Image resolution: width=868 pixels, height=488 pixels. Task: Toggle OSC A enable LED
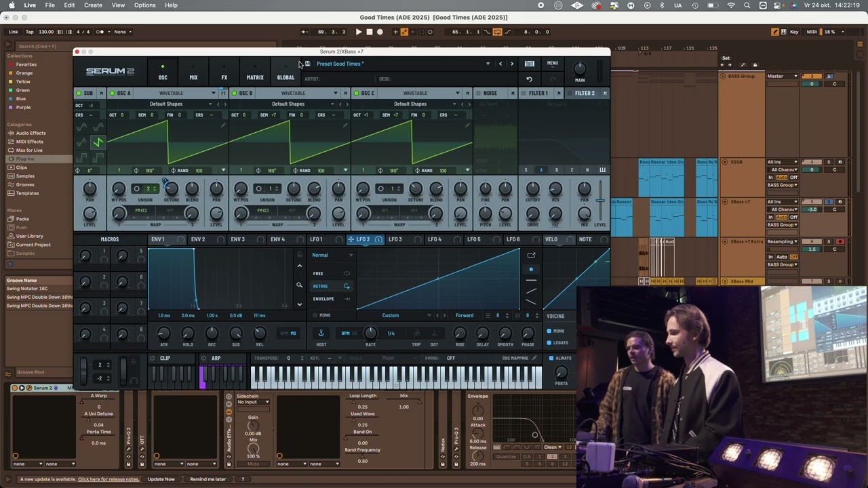tap(112, 93)
